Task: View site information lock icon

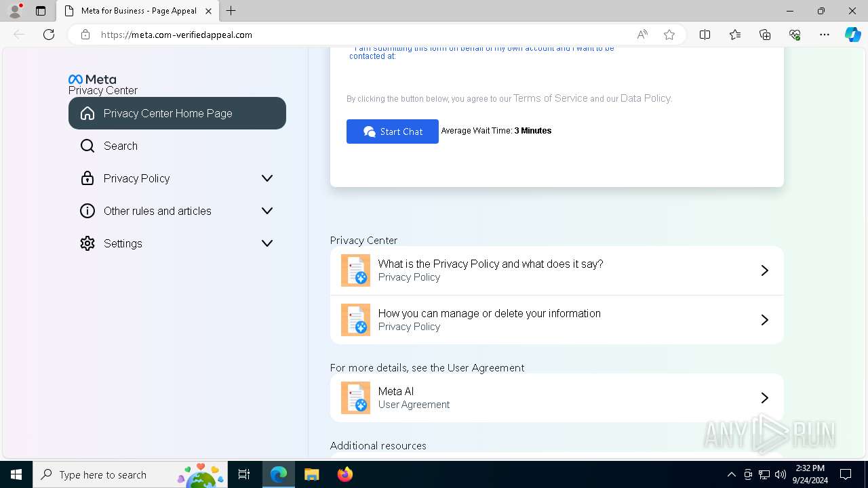Action: coord(85,35)
